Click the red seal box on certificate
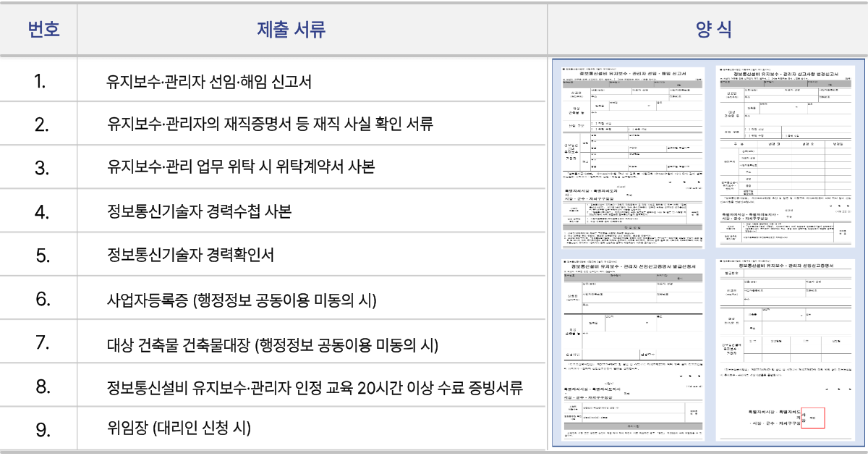Image resolution: width=868 pixels, height=456 pixels. click(812, 418)
